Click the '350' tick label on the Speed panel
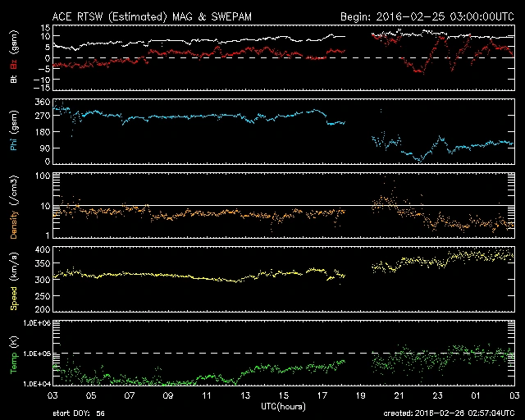 [x=43, y=263]
